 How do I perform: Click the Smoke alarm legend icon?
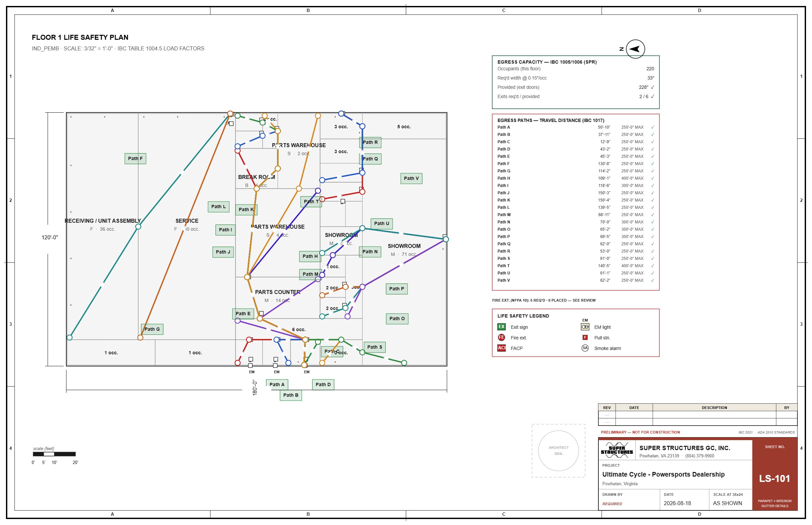point(585,348)
